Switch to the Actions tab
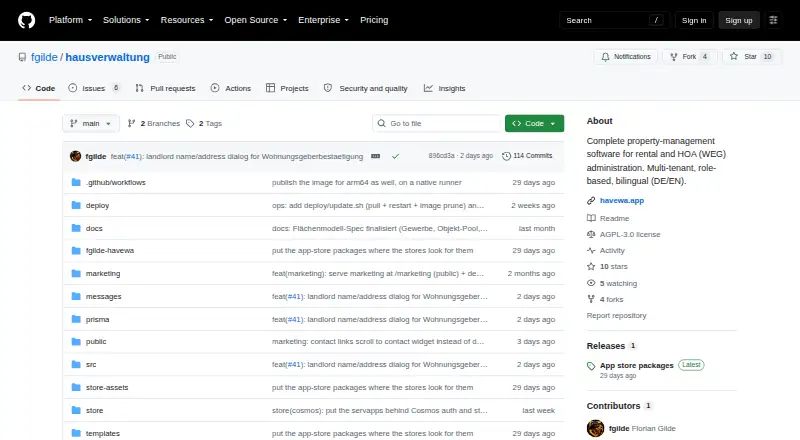This screenshot has height=440, width=800. click(231, 88)
